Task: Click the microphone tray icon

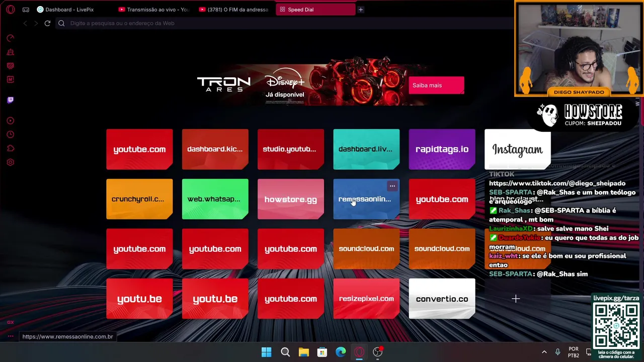Action: pos(557,352)
